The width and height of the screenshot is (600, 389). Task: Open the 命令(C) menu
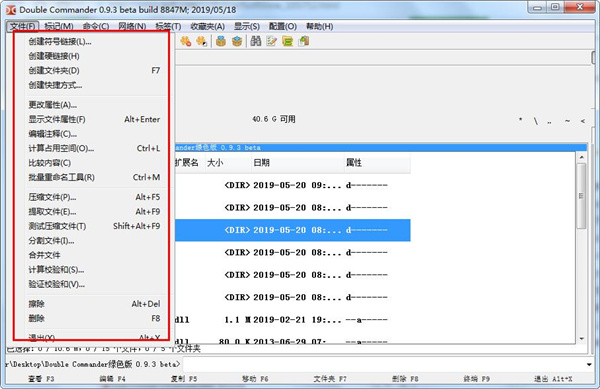pyautogui.click(x=96, y=26)
